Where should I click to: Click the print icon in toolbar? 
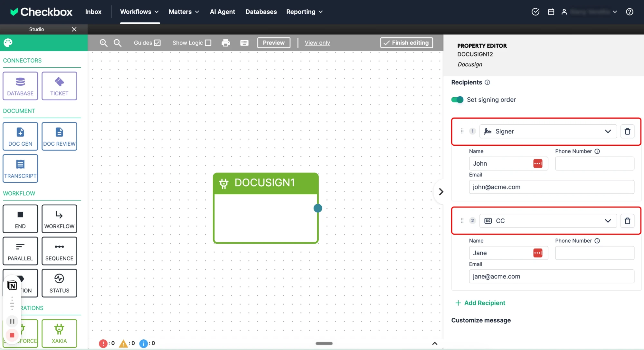tap(226, 43)
